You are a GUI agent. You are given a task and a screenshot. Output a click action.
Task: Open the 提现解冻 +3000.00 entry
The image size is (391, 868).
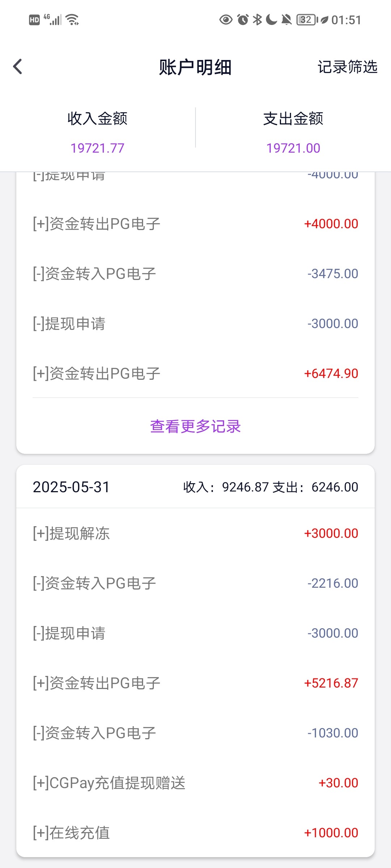[x=195, y=533]
